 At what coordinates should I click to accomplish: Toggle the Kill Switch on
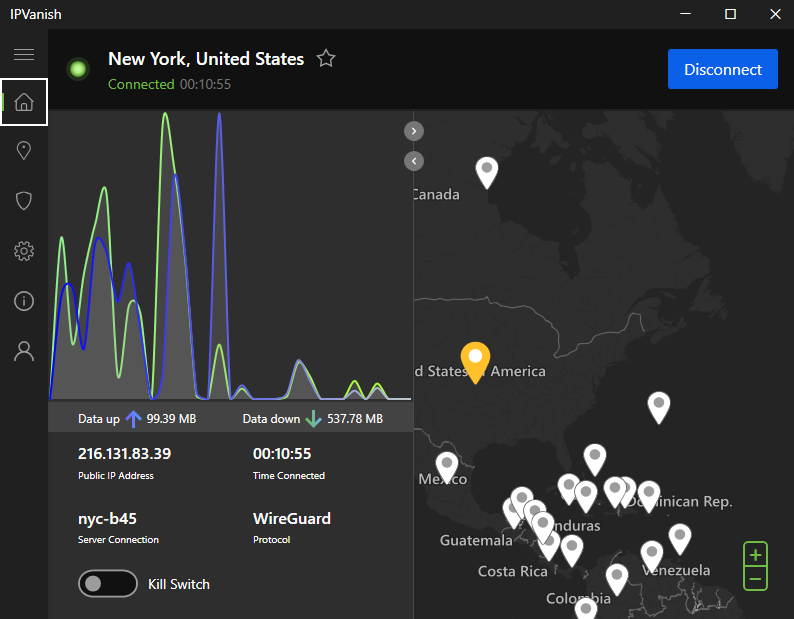(x=107, y=584)
